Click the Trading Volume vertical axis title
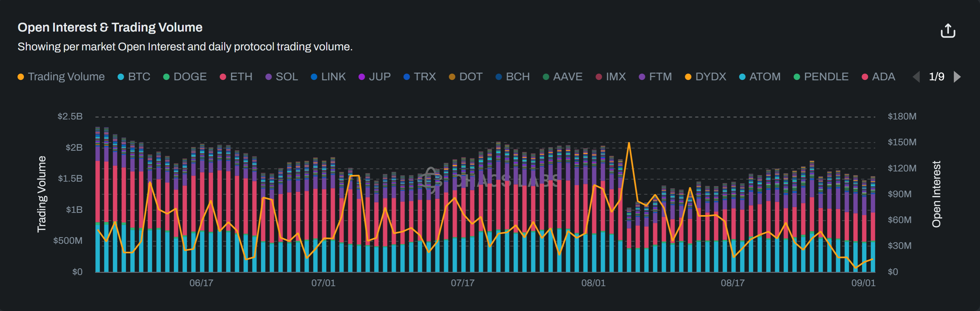Viewport: 980px width, 311px height. click(x=41, y=194)
